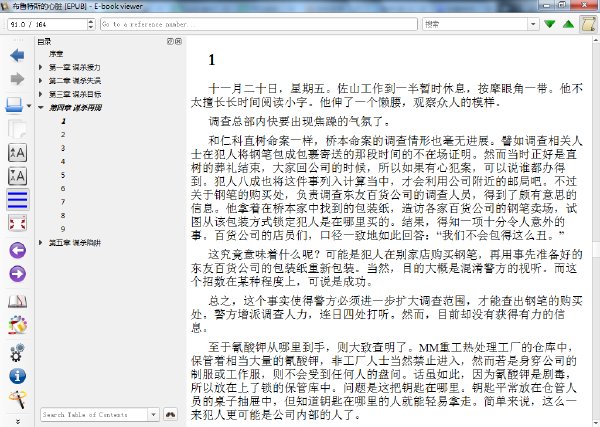Increase the font size
600x427 pixels.
[17, 153]
